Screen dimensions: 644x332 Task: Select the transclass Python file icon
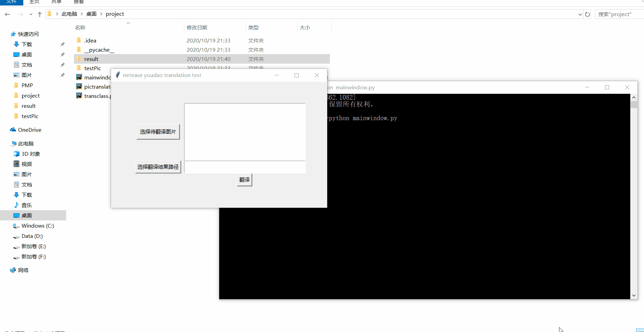click(79, 96)
